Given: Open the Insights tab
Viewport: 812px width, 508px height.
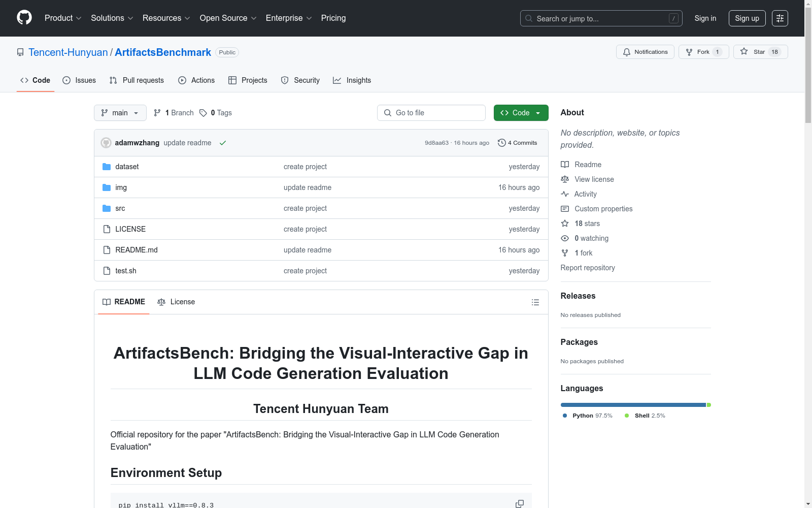Looking at the screenshot, I should click(352, 80).
